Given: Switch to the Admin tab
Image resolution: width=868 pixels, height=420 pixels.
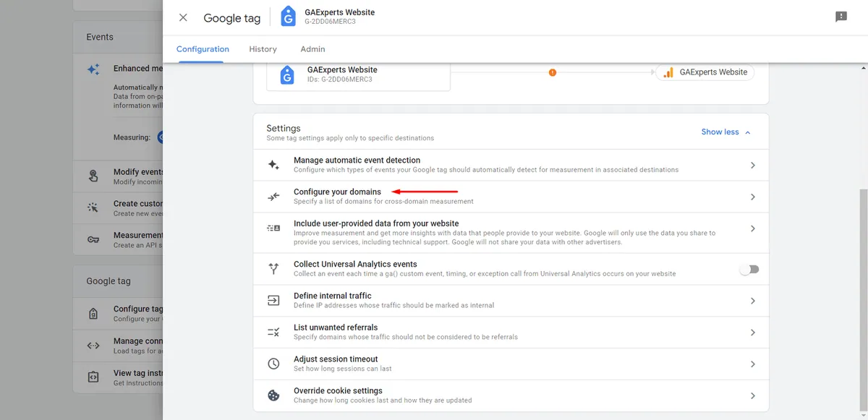Looking at the screenshot, I should 312,49.
